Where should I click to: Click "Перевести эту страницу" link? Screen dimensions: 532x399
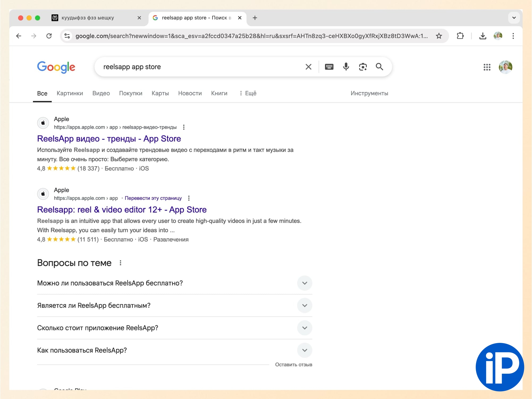click(153, 198)
